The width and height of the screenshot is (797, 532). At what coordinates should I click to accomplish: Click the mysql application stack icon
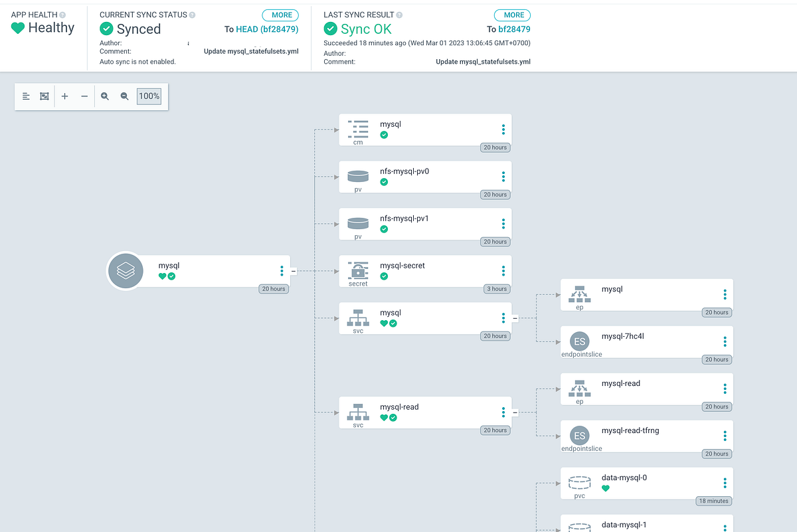126,271
